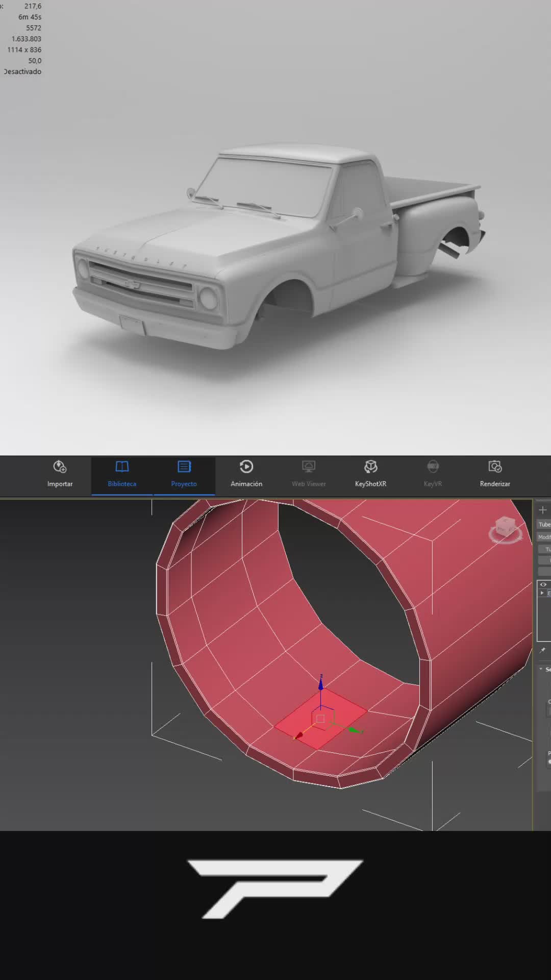The width and height of the screenshot is (551, 980).
Task: Expand the Editable Poly stack entry
Action: pos(542,593)
